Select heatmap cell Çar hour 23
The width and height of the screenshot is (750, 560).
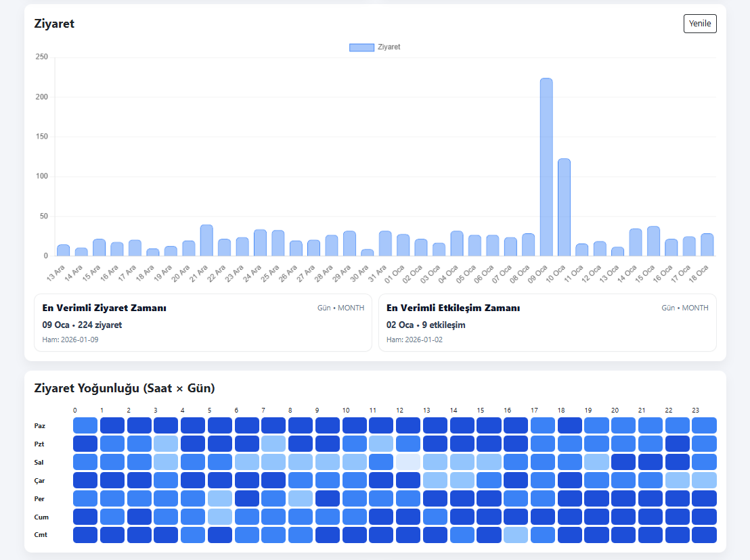[x=704, y=480]
